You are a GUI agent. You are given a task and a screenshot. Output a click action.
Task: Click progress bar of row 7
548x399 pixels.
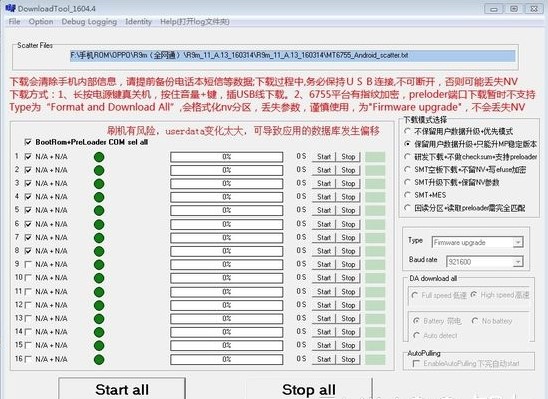(x=226, y=238)
